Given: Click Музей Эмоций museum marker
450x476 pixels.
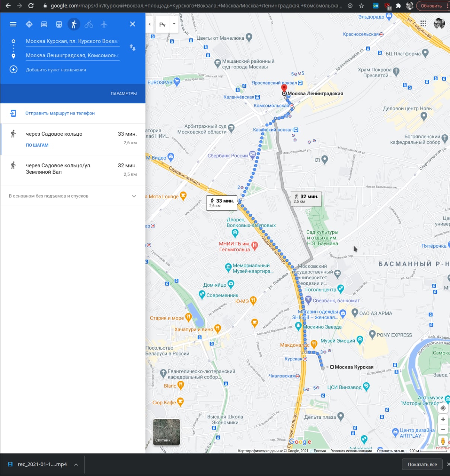Looking at the screenshot, I should [360, 340].
